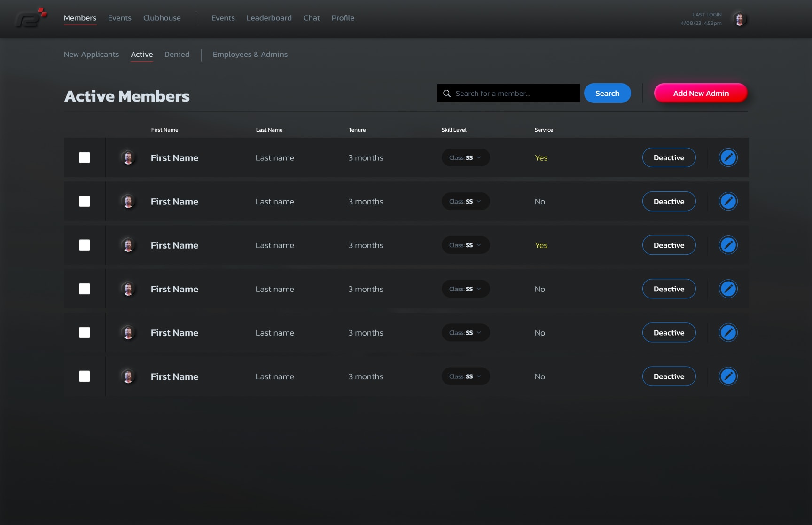The width and height of the screenshot is (812, 525).
Task: Open the Profile nav item
Action: point(343,18)
